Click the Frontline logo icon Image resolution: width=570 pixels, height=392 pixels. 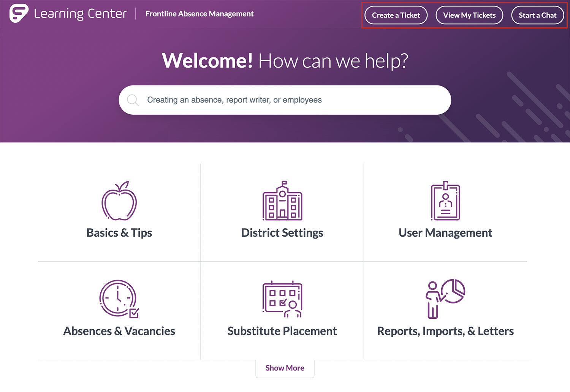coord(19,14)
